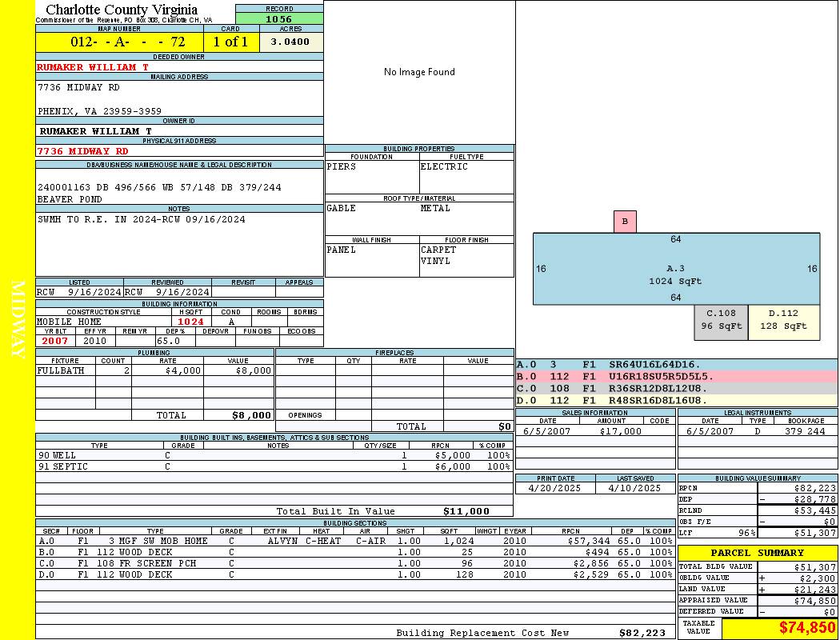Select the 6/5/2007 sales information entry

pos(594,431)
